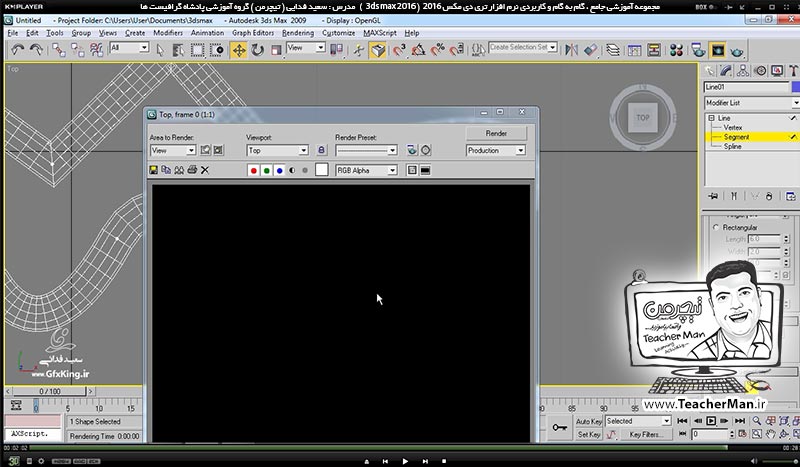
Task: Open the Production render mode dropdown
Action: click(495, 151)
